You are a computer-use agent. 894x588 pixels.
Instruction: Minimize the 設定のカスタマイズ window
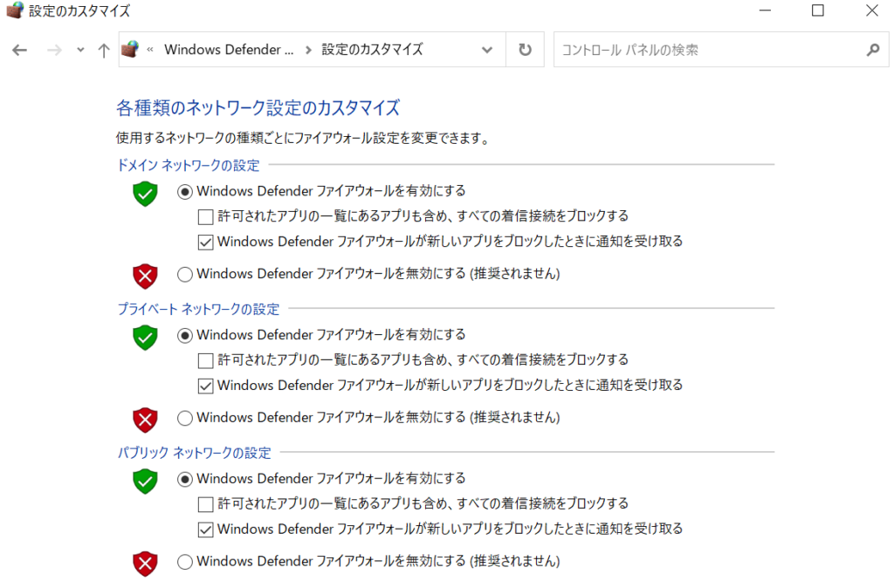(x=765, y=10)
